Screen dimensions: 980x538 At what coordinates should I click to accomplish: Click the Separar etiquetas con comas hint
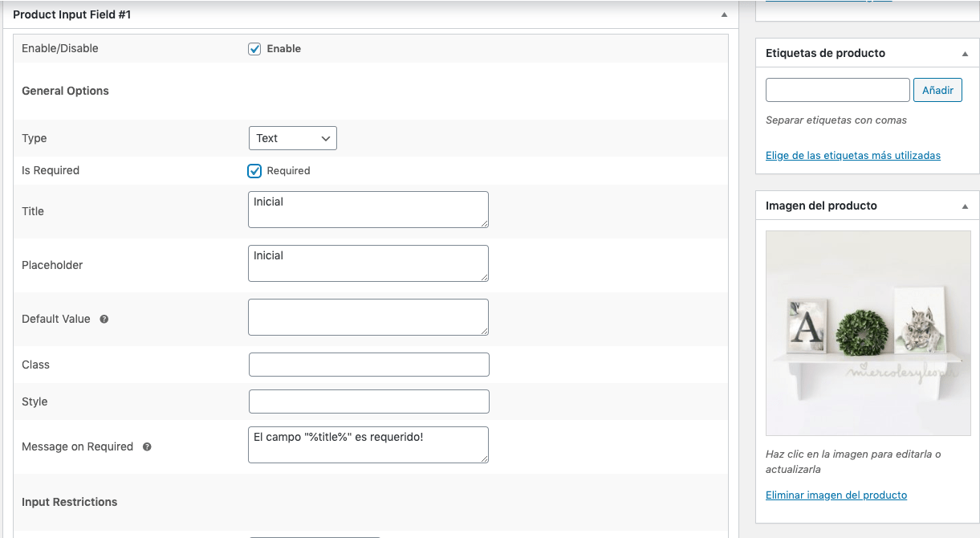836,120
